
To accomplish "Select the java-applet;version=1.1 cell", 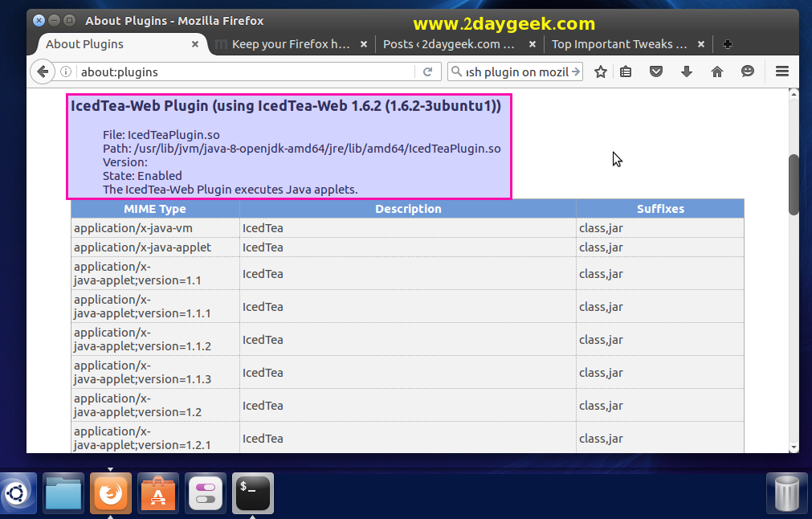I will pos(155,273).
